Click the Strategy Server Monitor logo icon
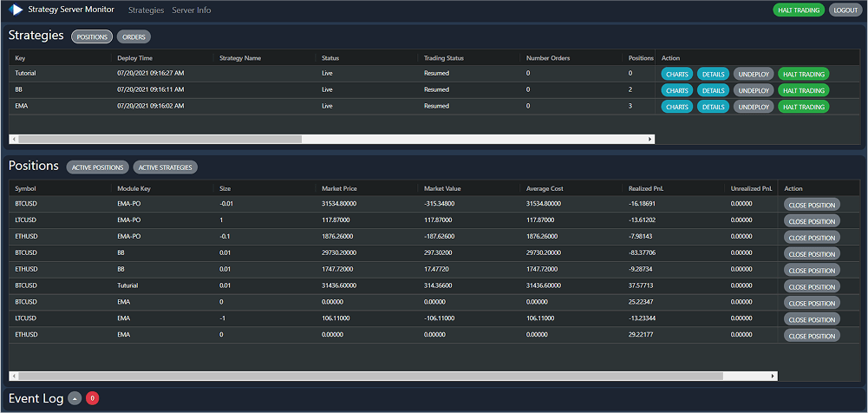Image resolution: width=868 pixels, height=413 pixels. (16, 10)
